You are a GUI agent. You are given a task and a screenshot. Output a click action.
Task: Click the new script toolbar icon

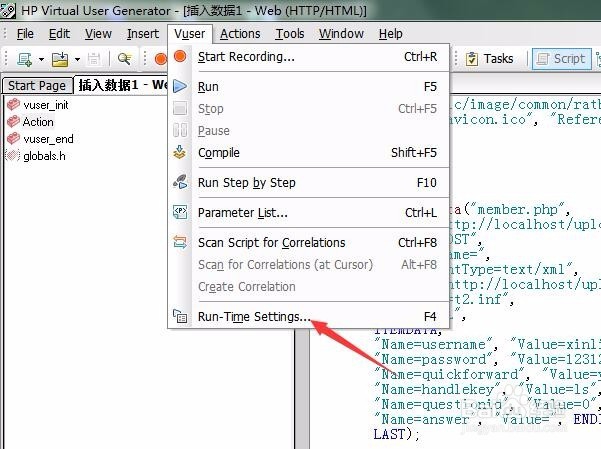[25, 59]
